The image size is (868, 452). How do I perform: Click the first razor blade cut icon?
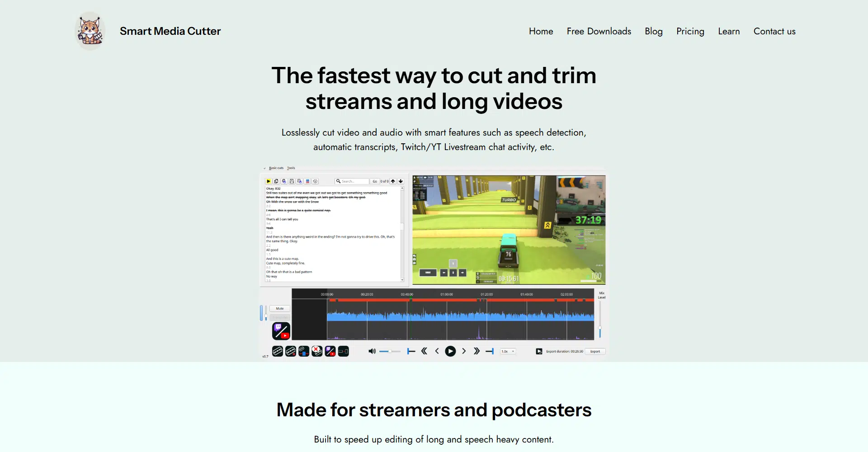[x=278, y=351]
